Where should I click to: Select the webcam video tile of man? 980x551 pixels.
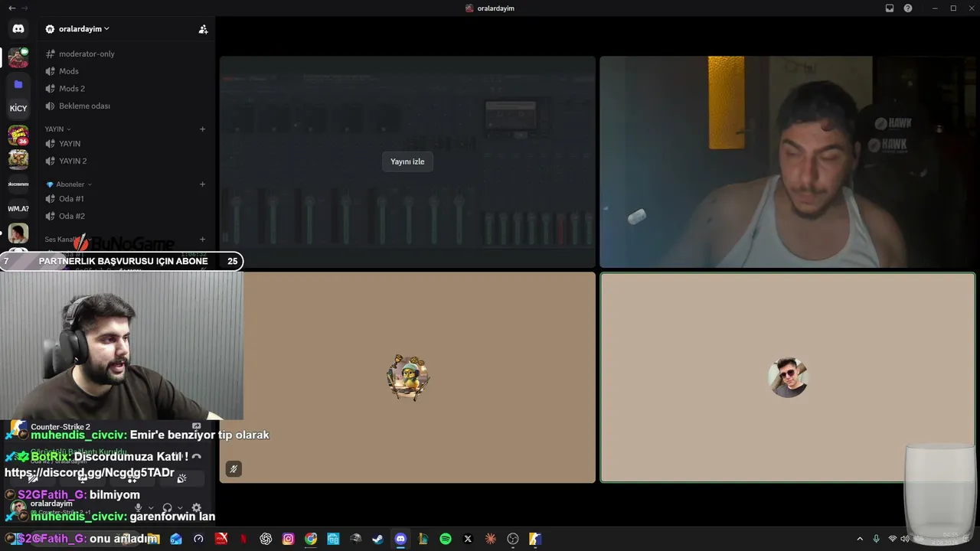[787, 161]
